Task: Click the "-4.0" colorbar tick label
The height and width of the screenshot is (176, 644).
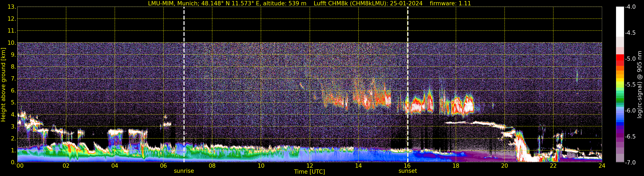Action: pos(630,7)
